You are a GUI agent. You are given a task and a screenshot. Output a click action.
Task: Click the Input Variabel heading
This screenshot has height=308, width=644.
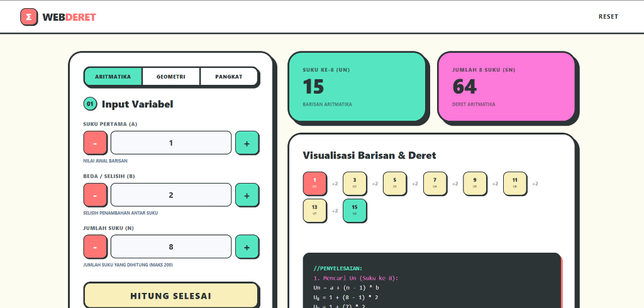(137, 104)
